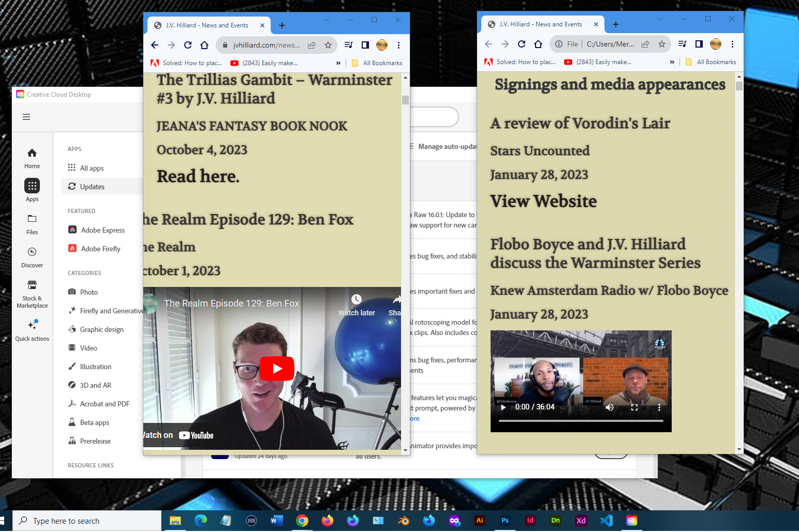Go back in left Chrome window
799x532 pixels.
coord(155,45)
